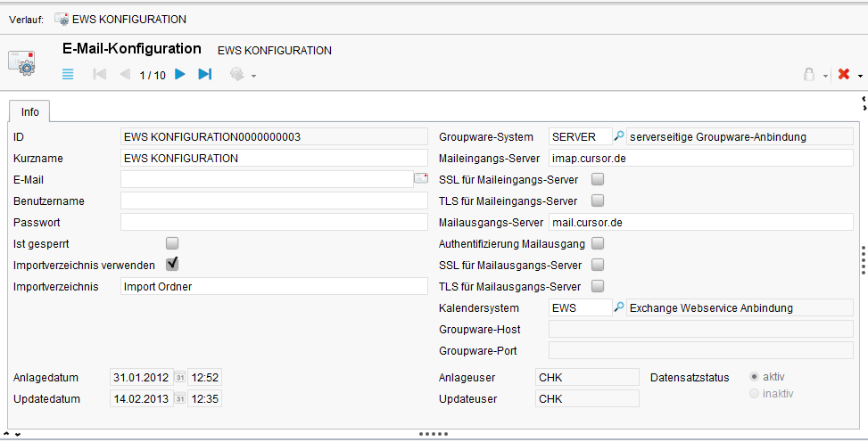Open the Anlagedatum calendar picker
Viewport: 868px width, 442px height.
(178, 378)
